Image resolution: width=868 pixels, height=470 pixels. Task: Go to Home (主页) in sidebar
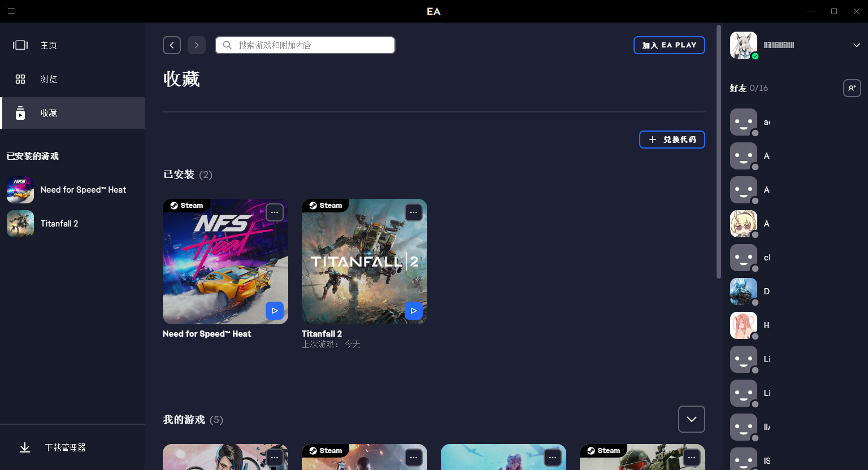72,45
